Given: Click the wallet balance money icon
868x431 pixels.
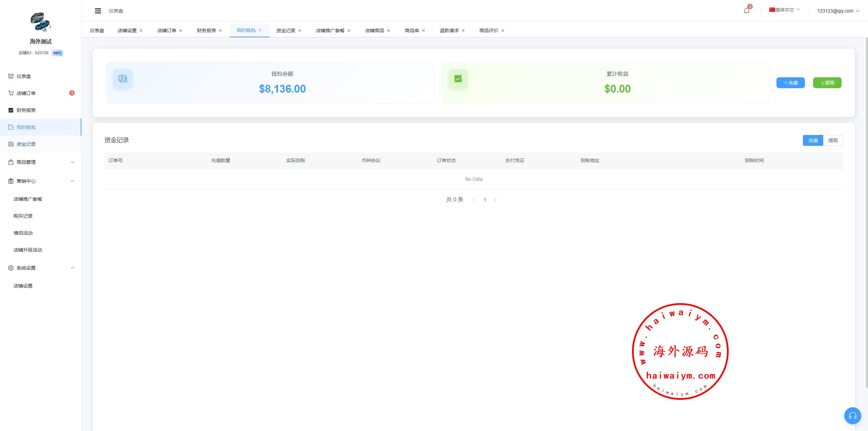Looking at the screenshot, I should click(123, 79).
